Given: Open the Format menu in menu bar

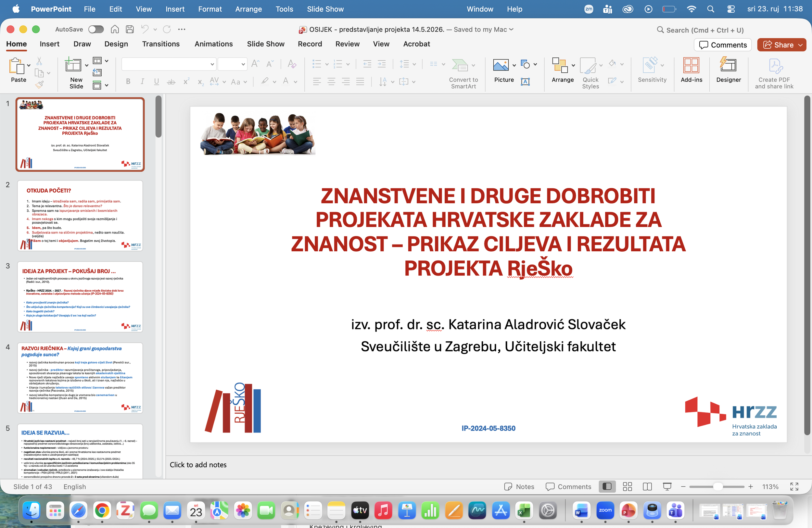Looking at the screenshot, I should (x=210, y=9).
